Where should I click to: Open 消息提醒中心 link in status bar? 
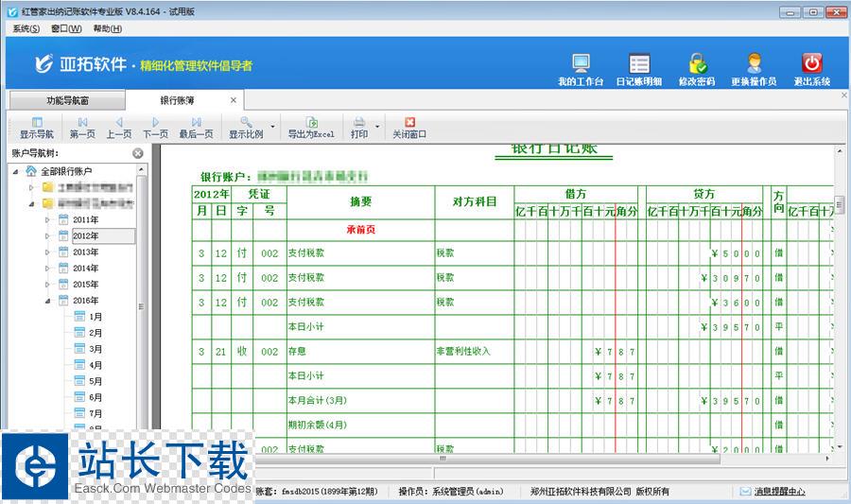[x=779, y=492]
